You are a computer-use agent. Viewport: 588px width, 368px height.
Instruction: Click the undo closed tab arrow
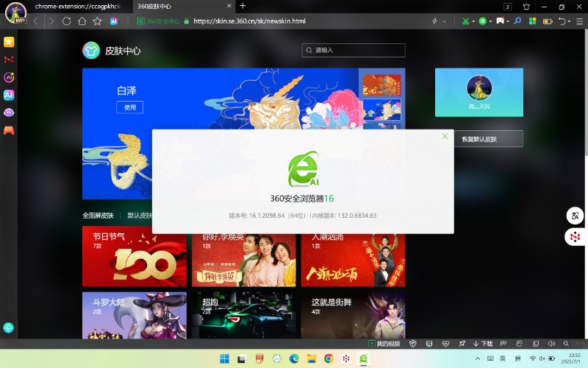562,21
